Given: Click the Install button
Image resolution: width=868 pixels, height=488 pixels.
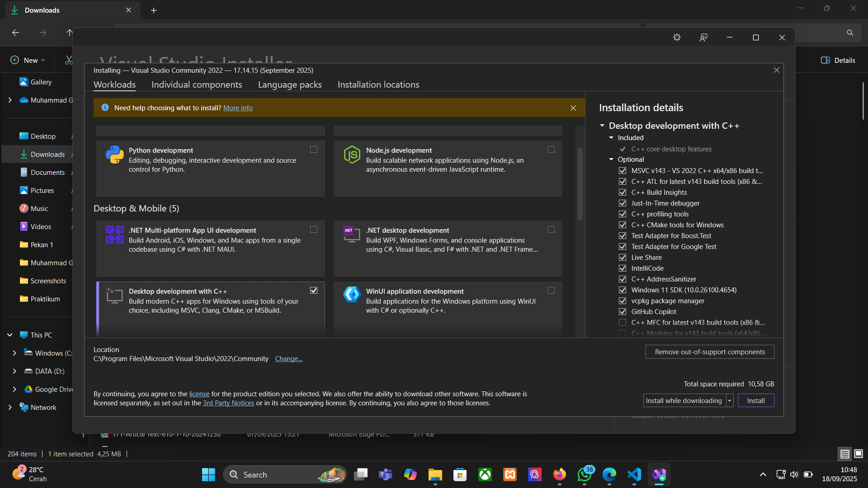Looking at the screenshot, I should point(755,401).
